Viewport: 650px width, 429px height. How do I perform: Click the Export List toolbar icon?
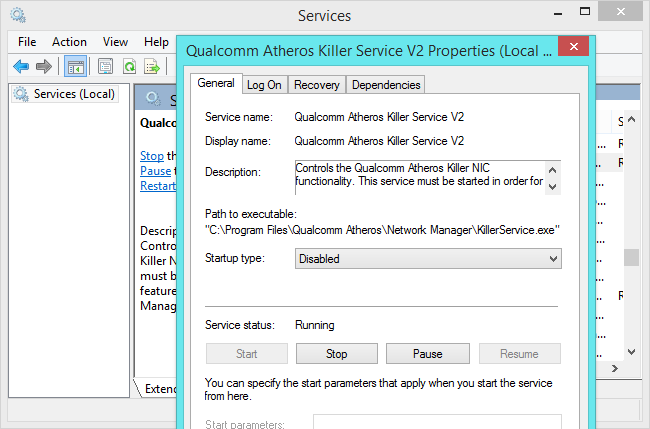pos(152,66)
